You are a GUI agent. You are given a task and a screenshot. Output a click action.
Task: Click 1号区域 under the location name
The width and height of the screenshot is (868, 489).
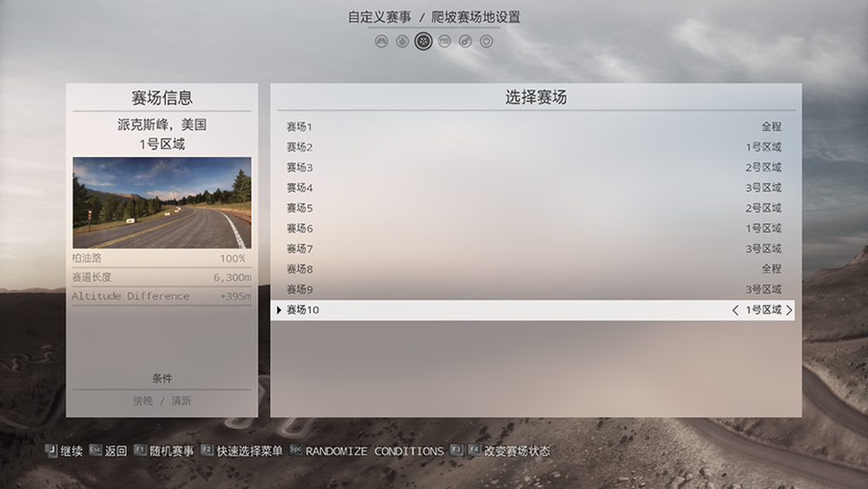[161, 144]
